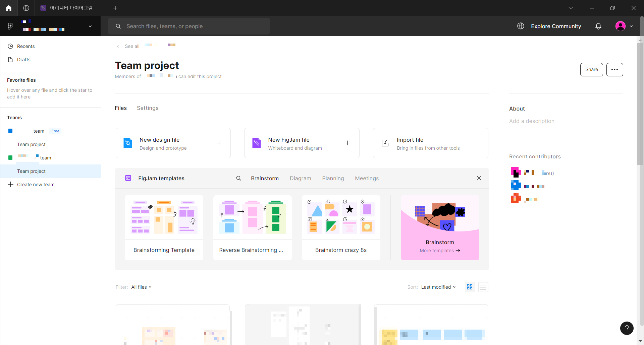644x345 pixels.
Task: Click the Import file card
Action: [431, 143]
